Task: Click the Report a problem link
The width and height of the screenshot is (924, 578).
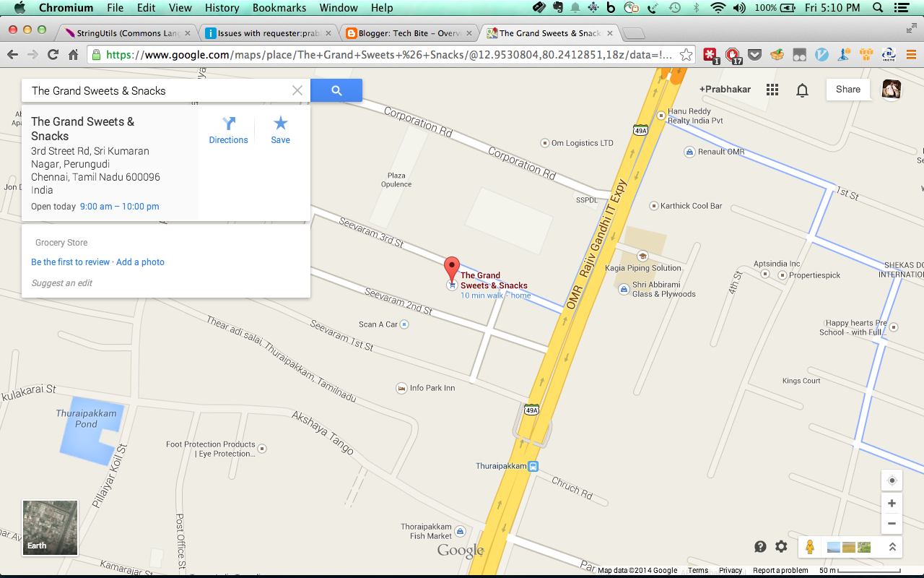Action: coord(780,571)
